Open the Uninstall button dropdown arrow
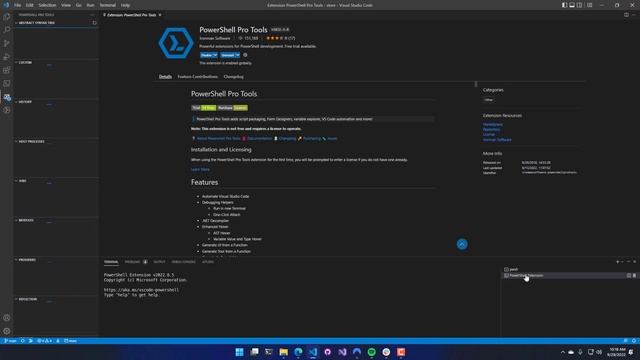640x360 pixels. click(238, 55)
